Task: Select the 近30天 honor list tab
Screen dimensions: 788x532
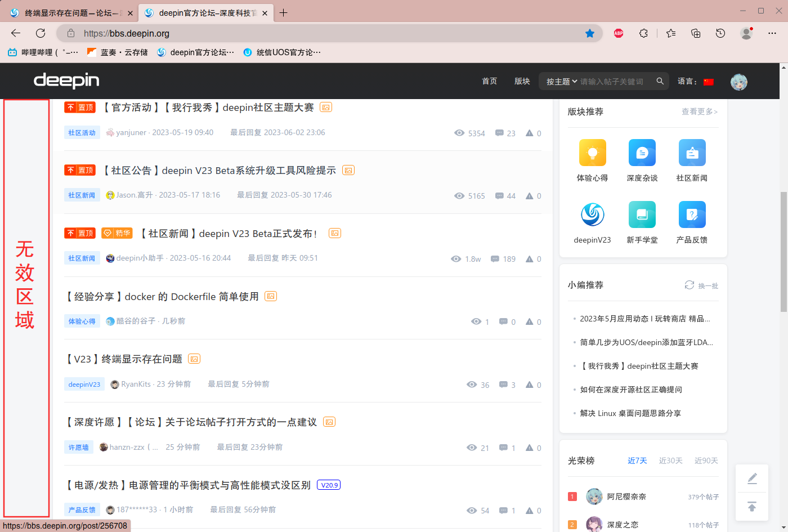Action: (671, 461)
